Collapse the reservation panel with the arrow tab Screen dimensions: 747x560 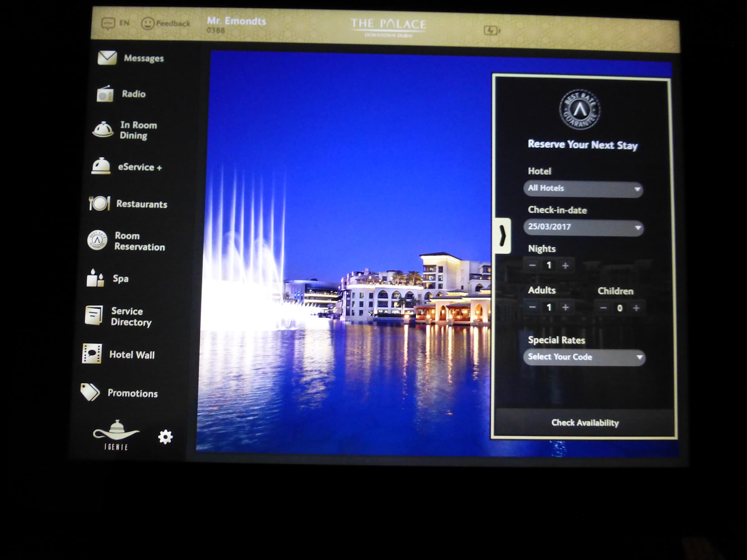pyautogui.click(x=502, y=236)
